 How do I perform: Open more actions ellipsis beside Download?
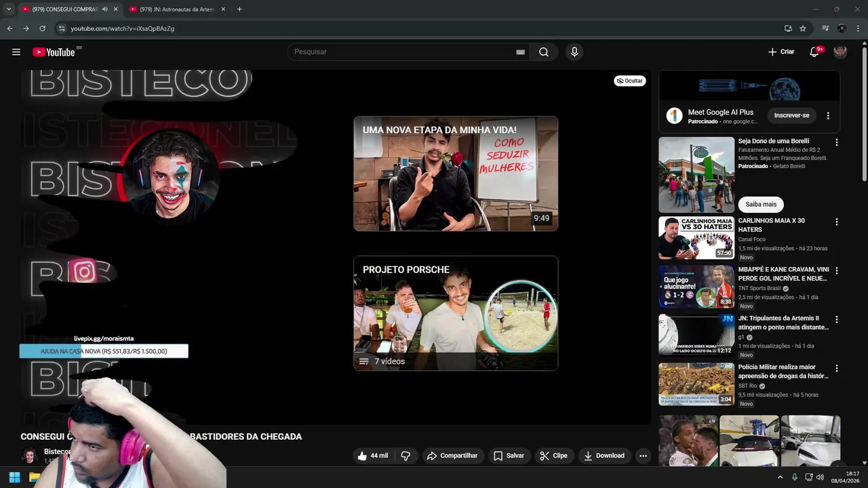point(643,455)
